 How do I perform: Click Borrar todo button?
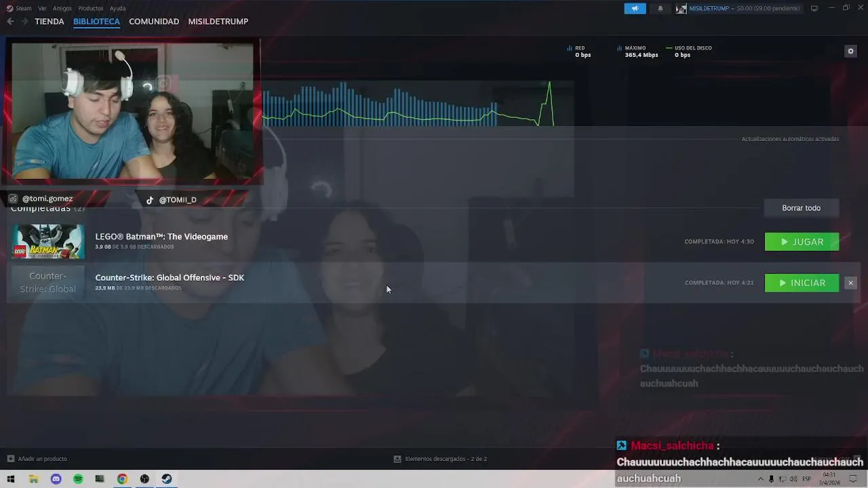coord(802,208)
